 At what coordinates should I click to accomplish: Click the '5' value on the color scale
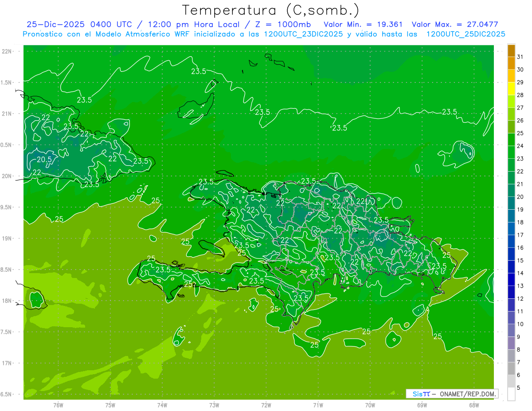tap(519, 388)
